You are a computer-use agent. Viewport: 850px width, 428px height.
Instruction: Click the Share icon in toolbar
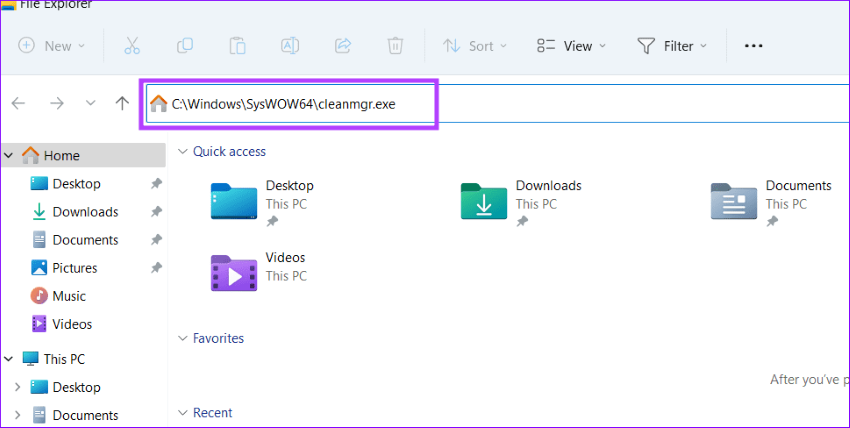(343, 46)
